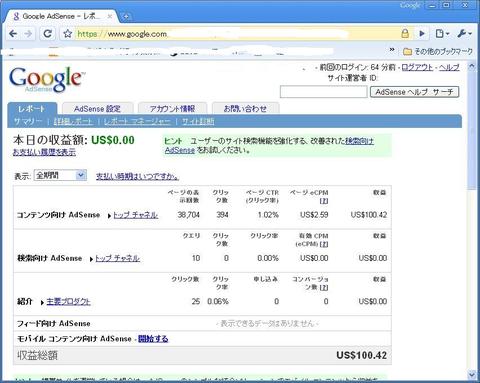Switch to the アカウント情報 tab
Viewport: 480px width, 383px height.
coord(172,109)
